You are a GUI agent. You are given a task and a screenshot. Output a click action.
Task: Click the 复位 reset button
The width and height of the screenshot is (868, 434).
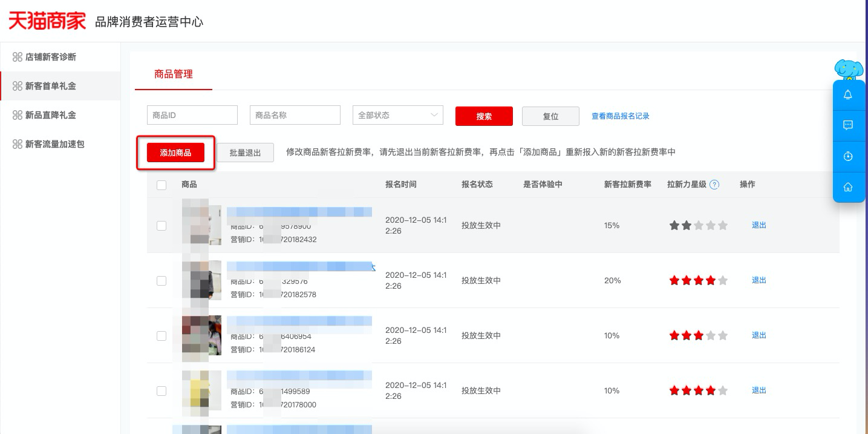pyautogui.click(x=550, y=116)
